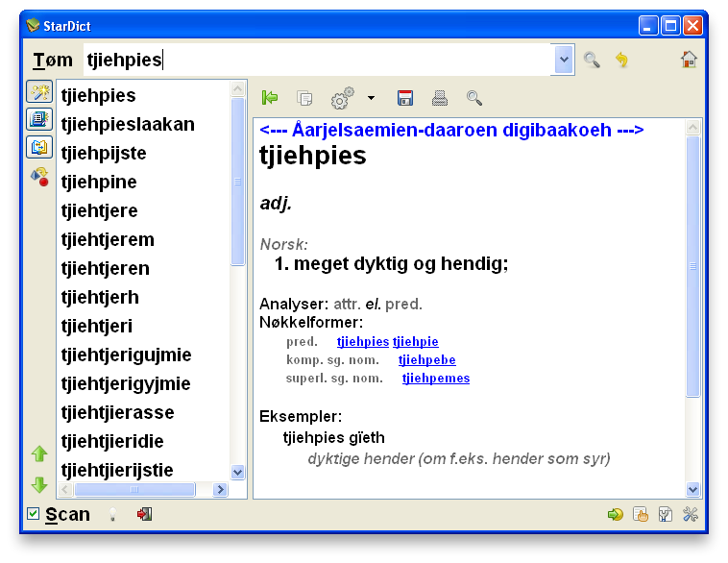
Task: Click word list scrollbar down arrow
Action: 238,473
